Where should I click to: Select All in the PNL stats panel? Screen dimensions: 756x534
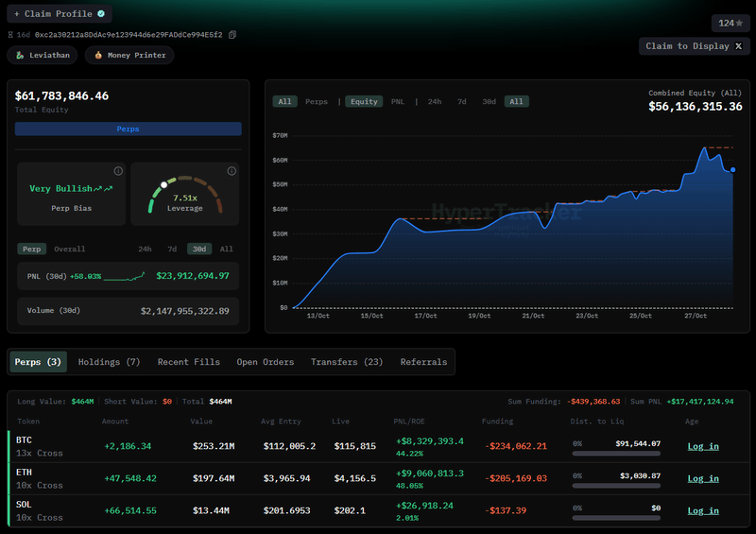click(226, 249)
